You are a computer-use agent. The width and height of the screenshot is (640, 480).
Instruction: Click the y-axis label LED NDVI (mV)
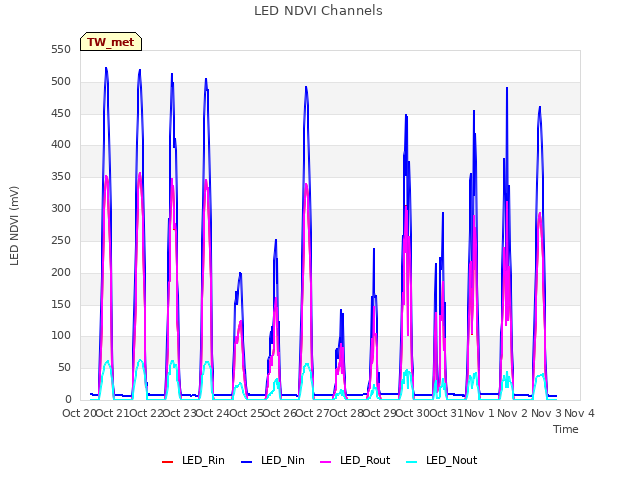click(x=14, y=226)
